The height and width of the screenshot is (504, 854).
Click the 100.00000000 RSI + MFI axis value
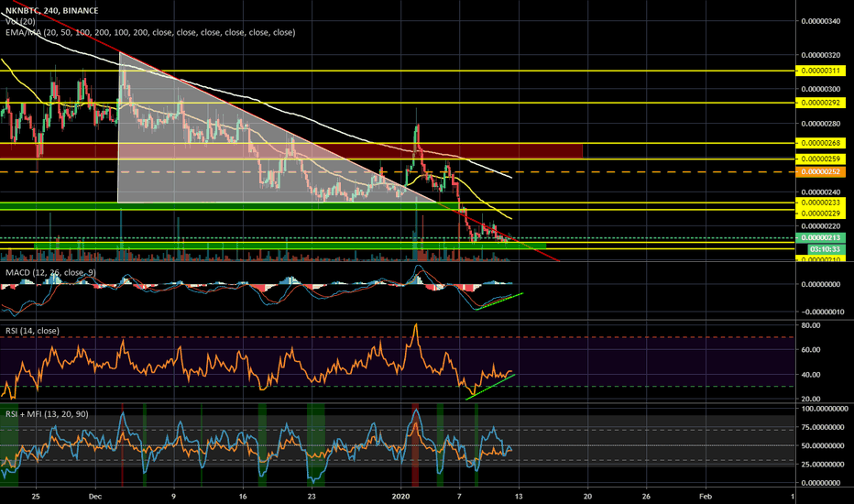824,409
